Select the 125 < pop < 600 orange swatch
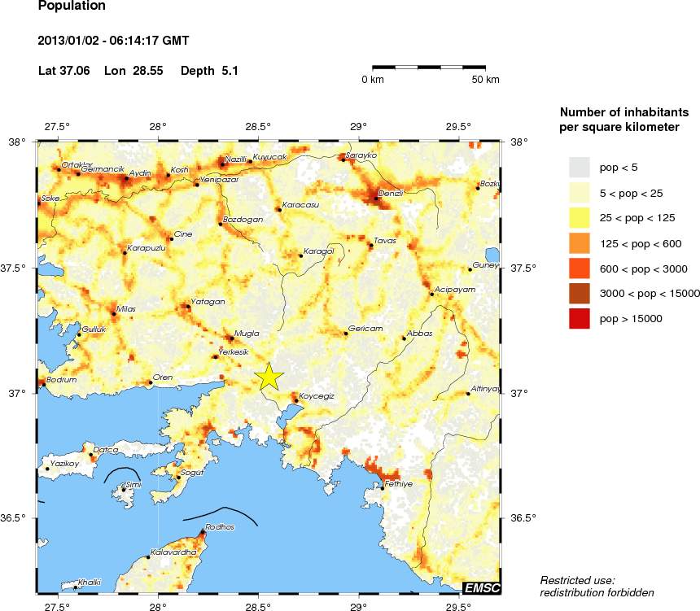Screen dimensions: 700x611 pyautogui.click(x=579, y=243)
